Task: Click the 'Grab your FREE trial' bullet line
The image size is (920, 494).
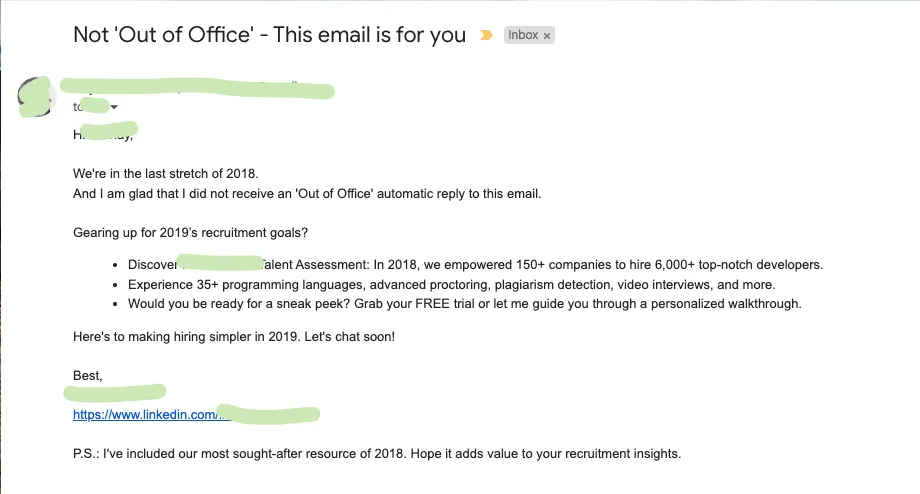Action: [x=464, y=303]
